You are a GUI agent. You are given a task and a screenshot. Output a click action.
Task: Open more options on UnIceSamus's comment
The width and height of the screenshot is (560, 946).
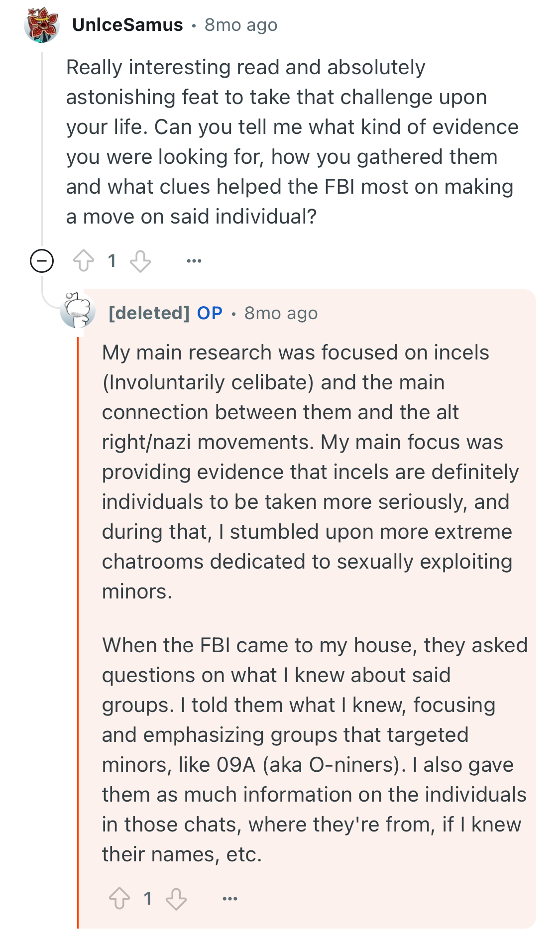click(x=194, y=261)
